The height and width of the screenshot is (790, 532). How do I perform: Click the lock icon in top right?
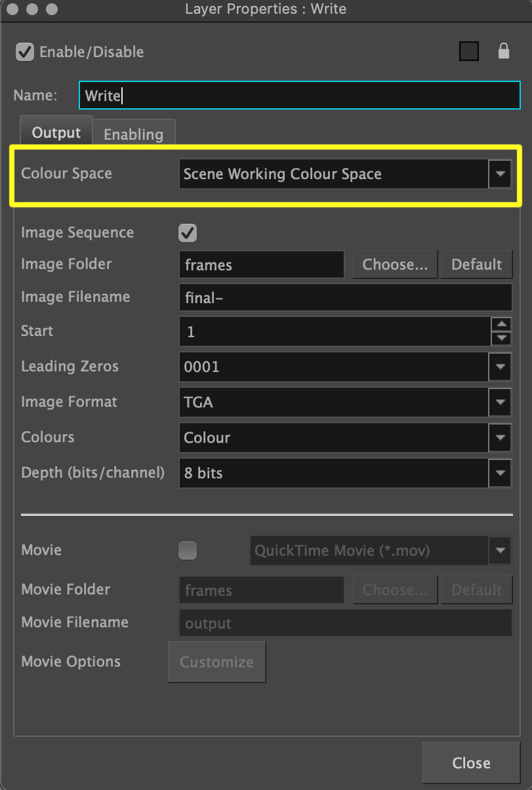tap(503, 51)
